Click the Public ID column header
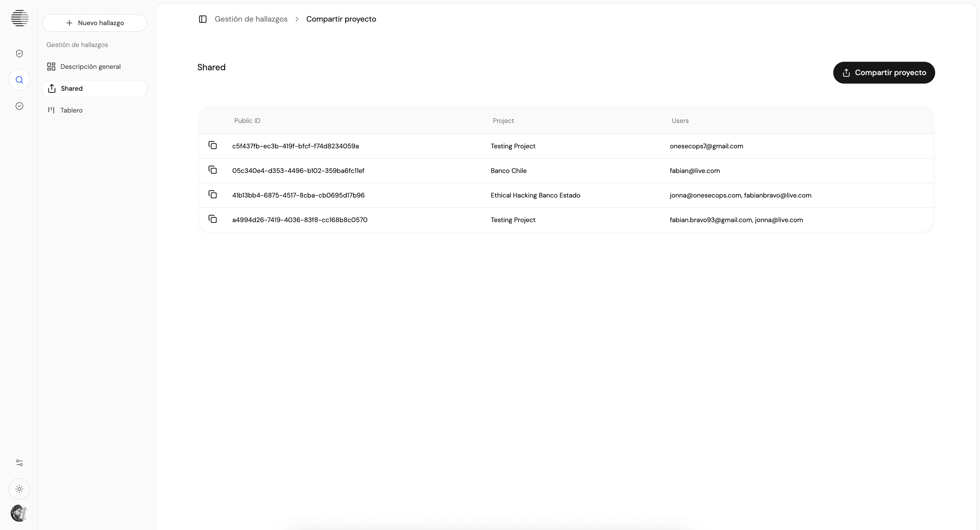The width and height of the screenshot is (980, 530). [247, 120]
